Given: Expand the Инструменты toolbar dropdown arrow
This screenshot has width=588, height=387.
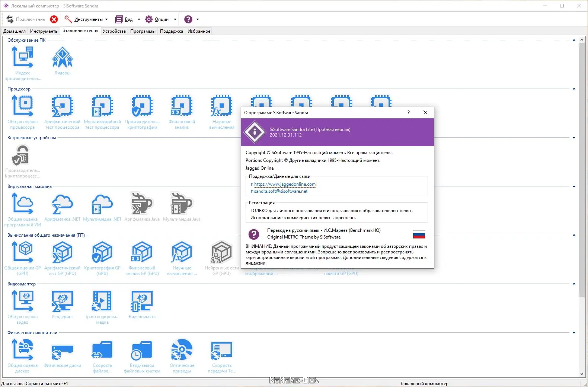Looking at the screenshot, I should 106,19.
